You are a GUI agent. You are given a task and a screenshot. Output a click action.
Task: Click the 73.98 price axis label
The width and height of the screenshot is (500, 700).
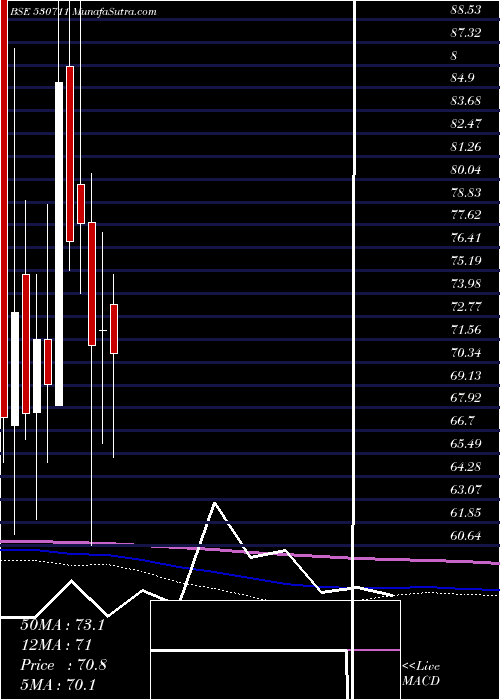point(466,284)
